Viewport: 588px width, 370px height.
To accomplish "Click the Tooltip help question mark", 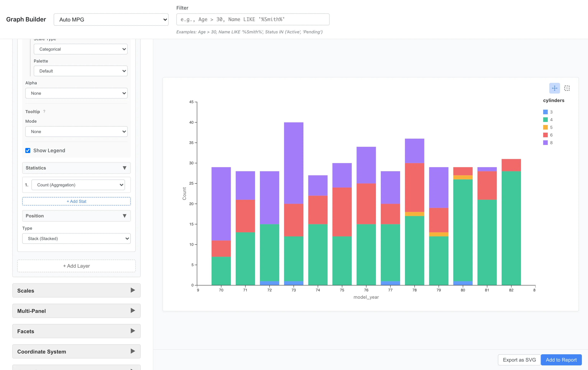I will click(44, 111).
